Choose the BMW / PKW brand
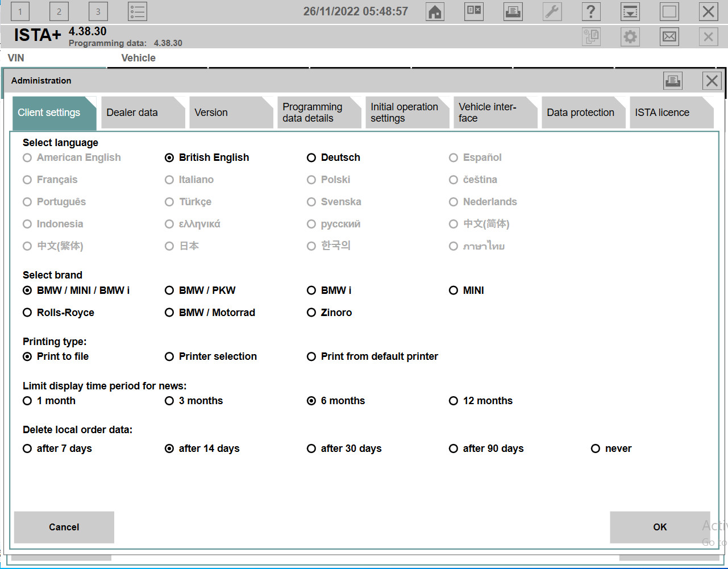Image resolution: width=728 pixels, height=569 pixels. (x=200, y=290)
